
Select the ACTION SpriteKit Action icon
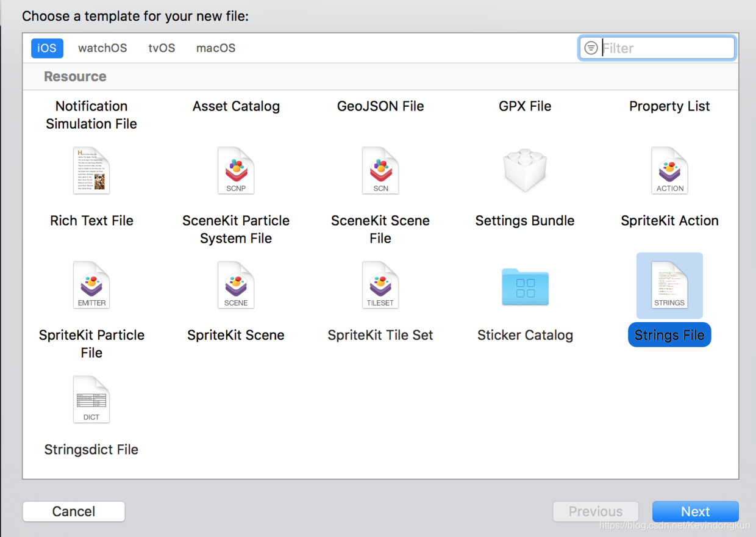pyautogui.click(x=669, y=170)
